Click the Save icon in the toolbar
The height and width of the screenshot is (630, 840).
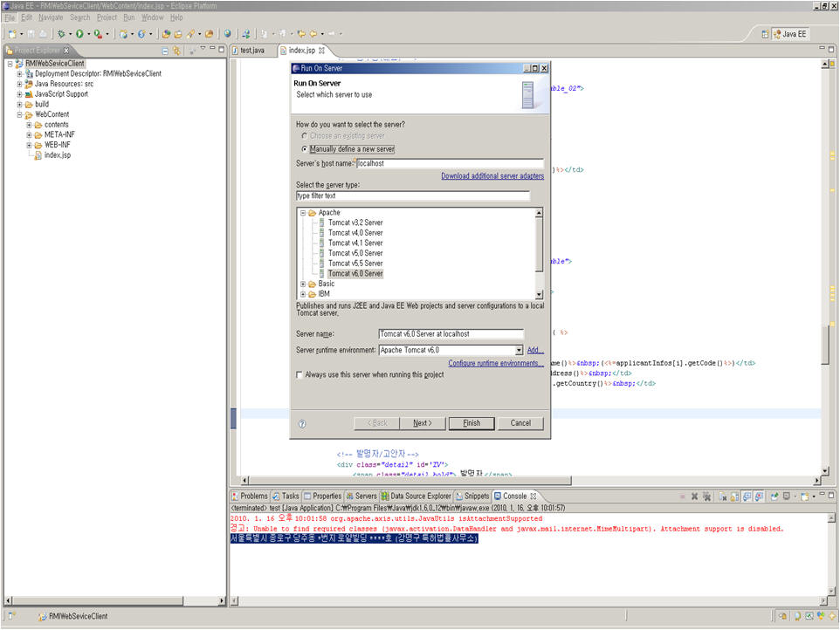(x=31, y=34)
